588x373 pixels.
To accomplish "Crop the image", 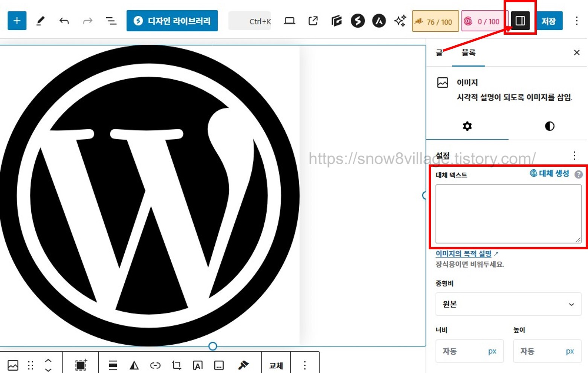I will pos(176,365).
